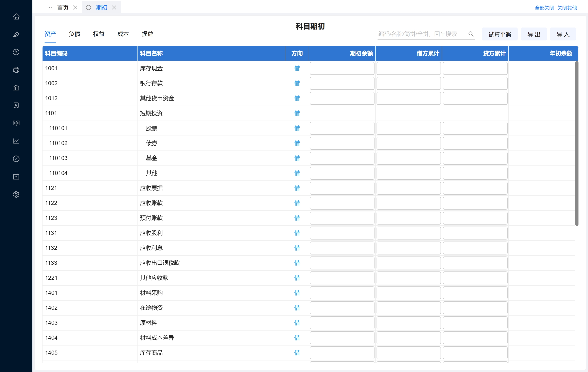588x372 pixels.
Task: Click the table's vertical scrollbar thumb
Action: 576,144
